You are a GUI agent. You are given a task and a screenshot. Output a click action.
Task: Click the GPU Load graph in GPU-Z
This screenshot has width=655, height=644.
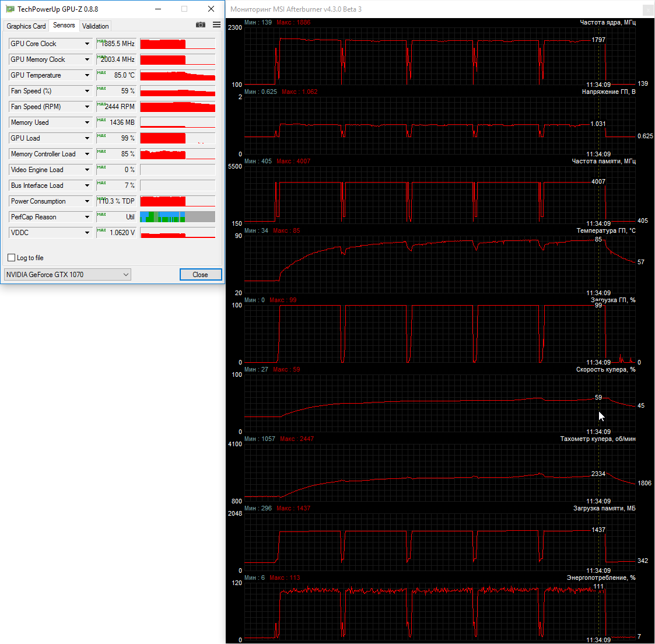click(177, 138)
